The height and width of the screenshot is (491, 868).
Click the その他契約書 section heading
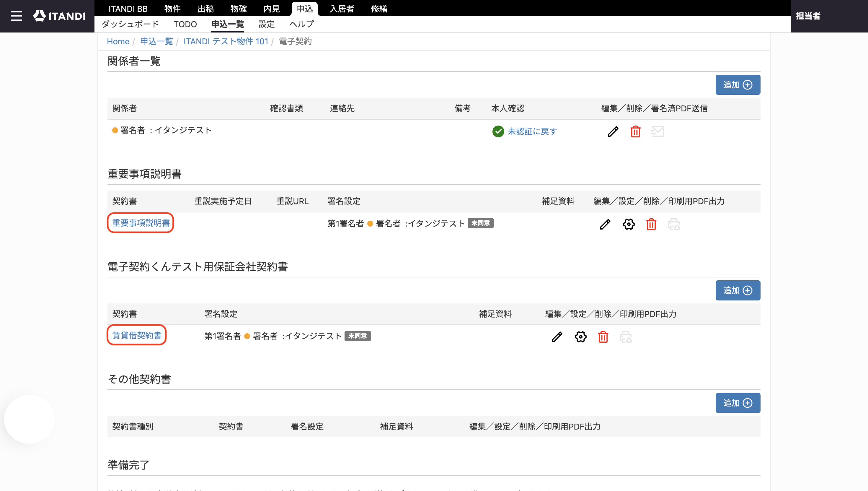pyautogui.click(x=139, y=379)
